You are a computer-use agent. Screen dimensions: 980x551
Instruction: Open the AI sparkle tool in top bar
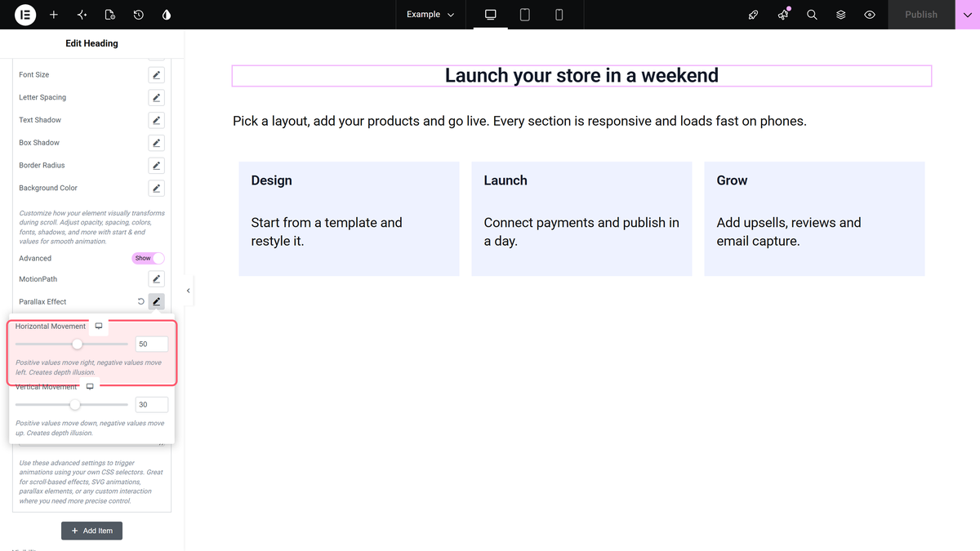[x=82, y=15]
